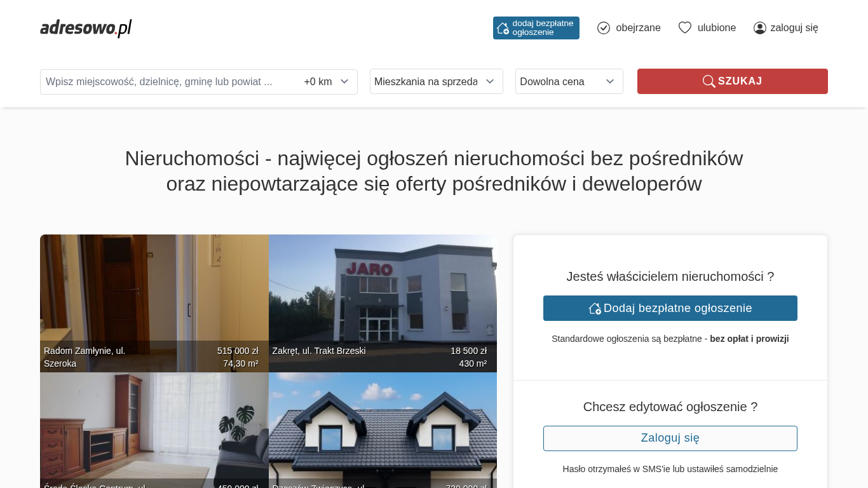The width and height of the screenshot is (868, 488).
Task: Open the listing with the cabinet and plant photo
Action: coord(154,430)
